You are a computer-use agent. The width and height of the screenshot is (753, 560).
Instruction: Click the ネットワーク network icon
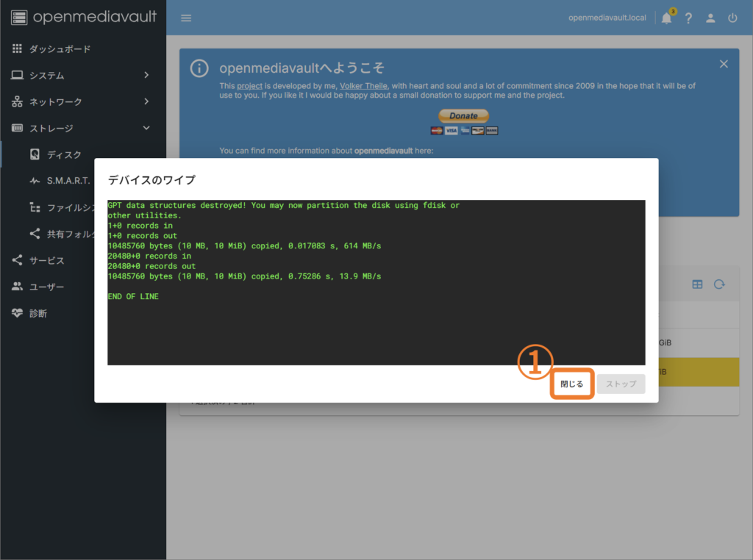(x=18, y=101)
